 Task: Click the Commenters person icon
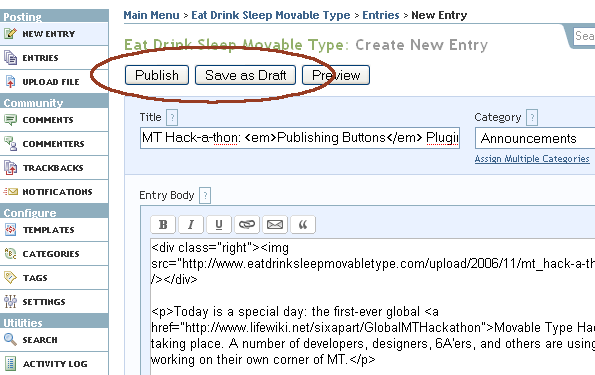click(10, 143)
